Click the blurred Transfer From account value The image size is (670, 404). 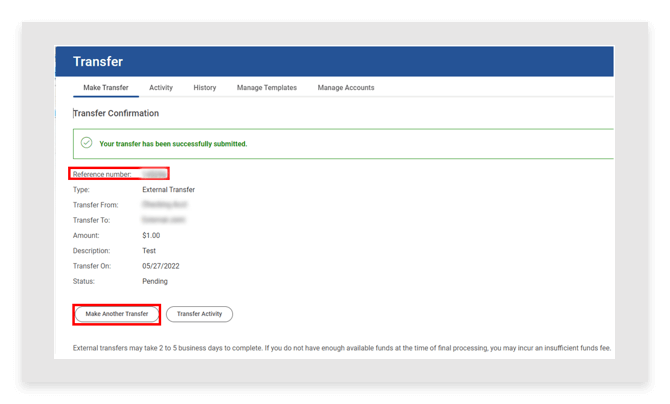pyautogui.click(x=165, y=205)
